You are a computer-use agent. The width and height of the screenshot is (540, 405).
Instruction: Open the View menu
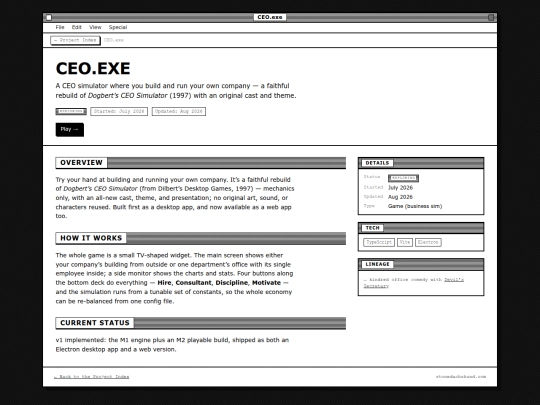[95, 27]
